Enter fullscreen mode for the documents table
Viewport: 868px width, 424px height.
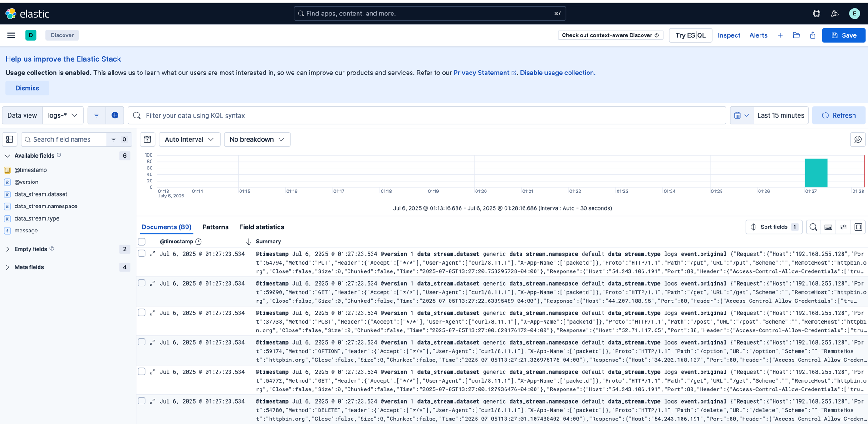pos(858,227)
